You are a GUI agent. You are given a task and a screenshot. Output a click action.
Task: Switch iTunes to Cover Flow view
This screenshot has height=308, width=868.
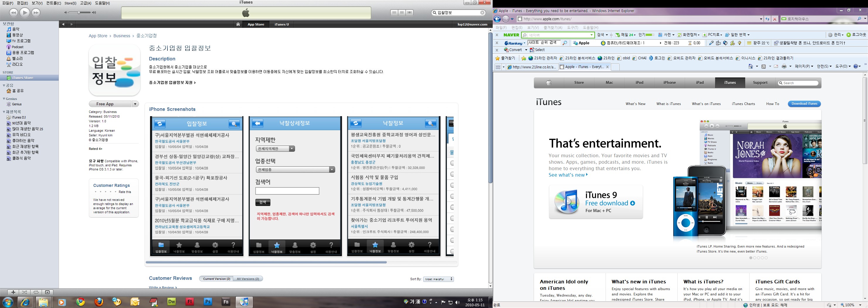pos(410,13)
